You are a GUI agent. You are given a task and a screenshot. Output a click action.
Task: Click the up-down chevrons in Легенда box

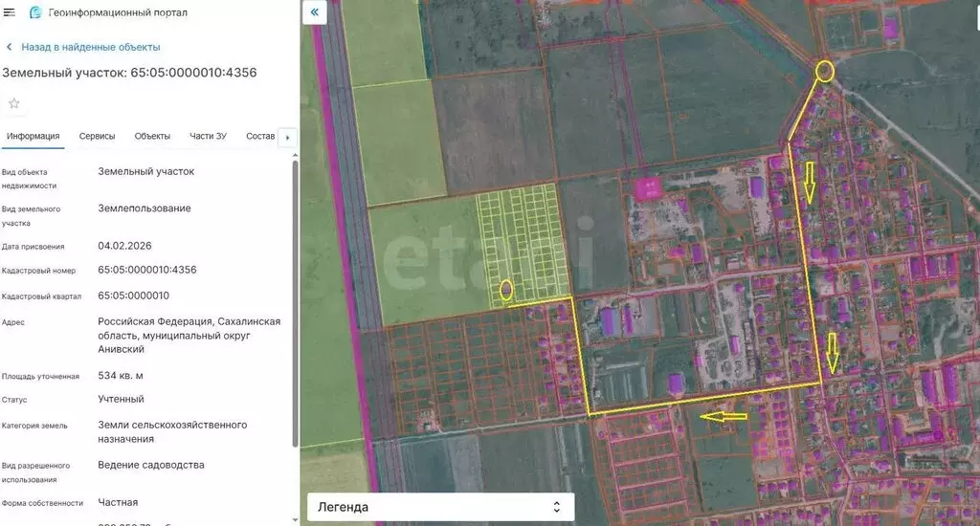(x=557, y=507)
